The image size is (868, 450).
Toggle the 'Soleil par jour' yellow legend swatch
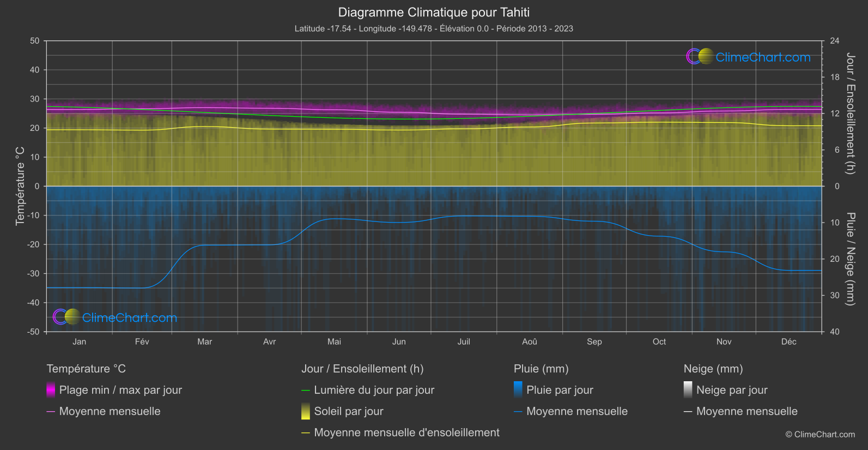pyautogui.click(x=306, y=411)
